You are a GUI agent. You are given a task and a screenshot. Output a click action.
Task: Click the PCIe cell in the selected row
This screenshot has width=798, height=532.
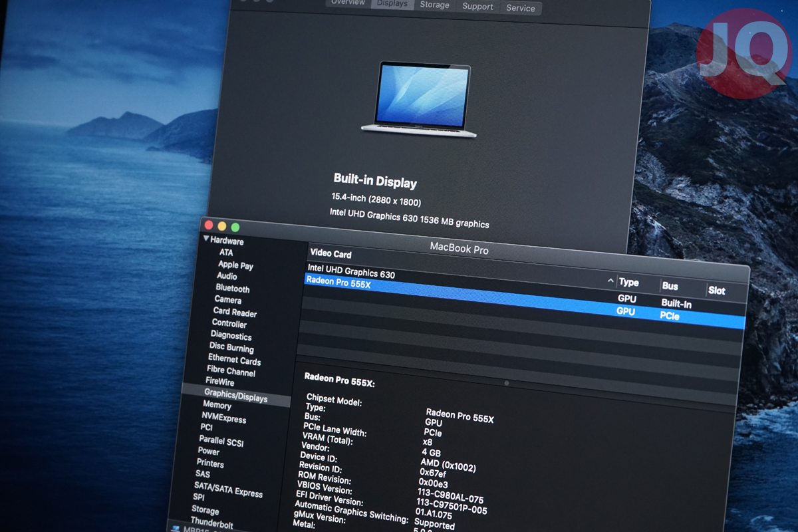tap(670, 316)
